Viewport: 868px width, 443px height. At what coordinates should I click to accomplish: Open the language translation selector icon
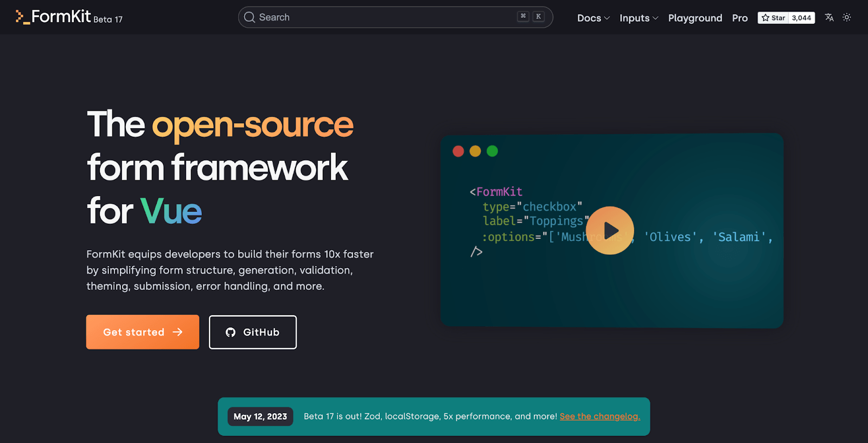pyautogui.click(x=829, y=17)
